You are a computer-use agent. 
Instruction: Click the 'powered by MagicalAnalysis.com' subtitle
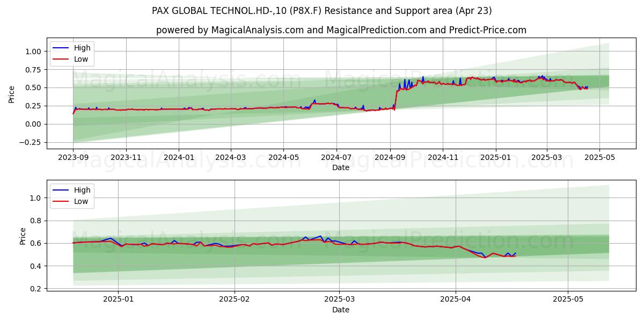click(341, 30)
